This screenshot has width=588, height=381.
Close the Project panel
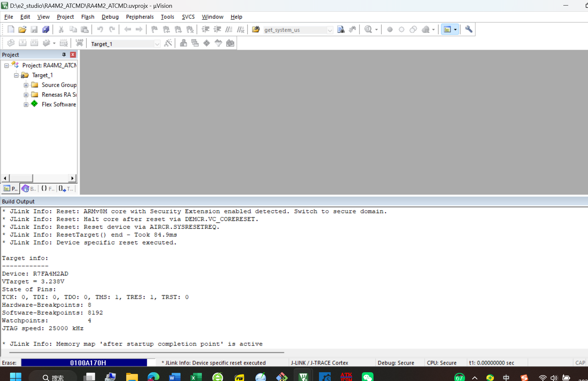[73, 55]
